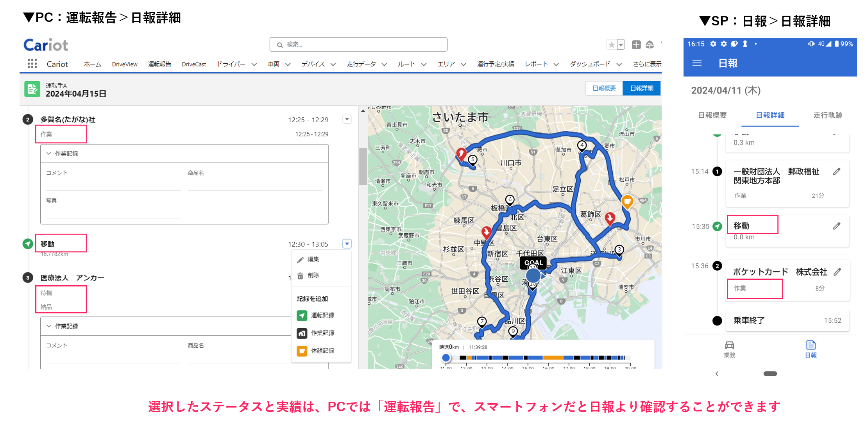The width and height of the screenshot is (868, 422).
Task: Click the Cariot logo
Action: pyautogui.click(x=46, y=45)
